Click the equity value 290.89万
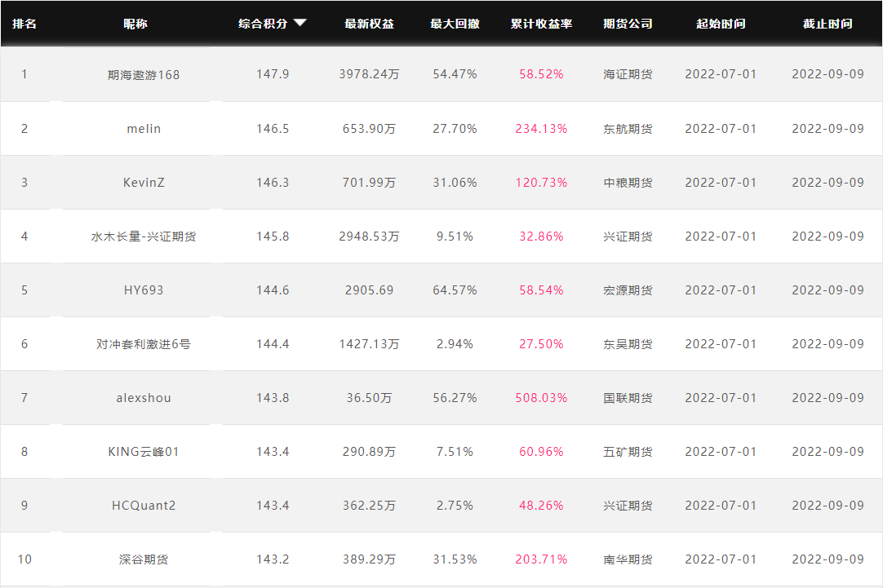Screen dimensions: 883x588 (x=369, y=452)
